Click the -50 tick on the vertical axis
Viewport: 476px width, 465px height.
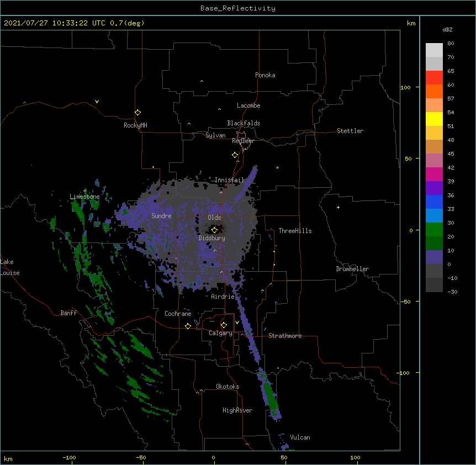(405, 302)
